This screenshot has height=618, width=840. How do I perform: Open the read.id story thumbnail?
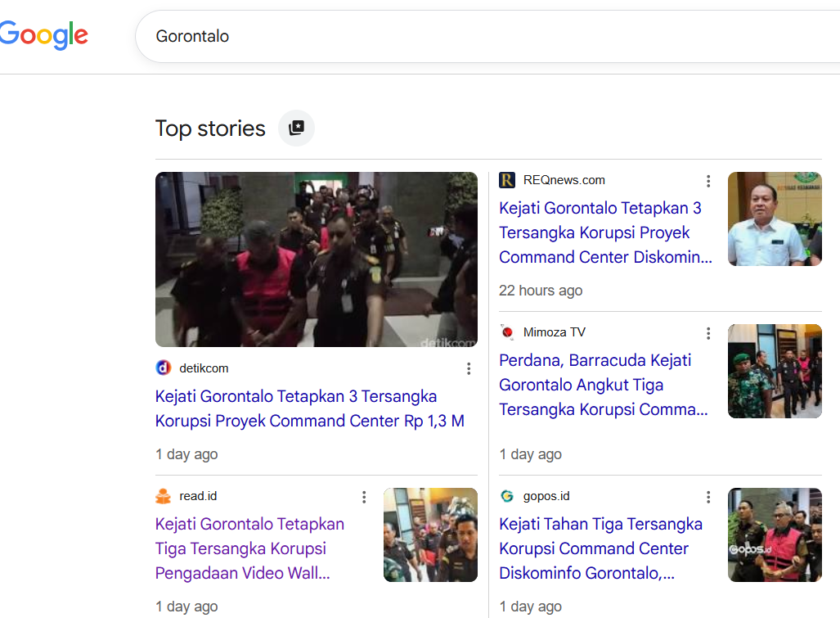[430, 535]
